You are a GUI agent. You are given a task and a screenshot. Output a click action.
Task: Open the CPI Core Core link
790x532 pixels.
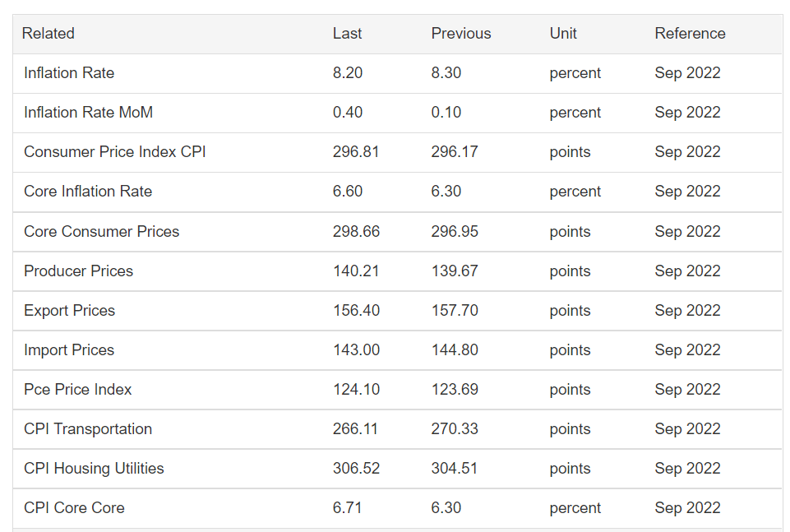point(74,508)
